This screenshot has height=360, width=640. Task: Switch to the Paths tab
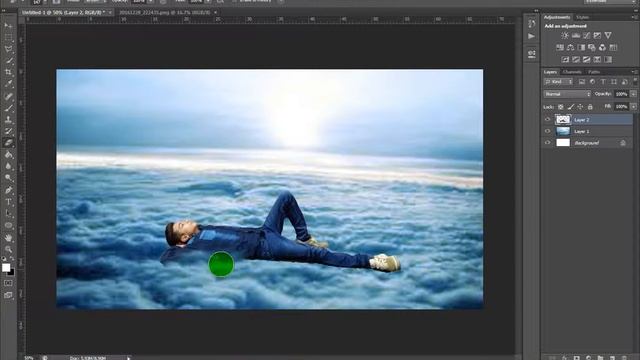click(x=594, y=72)
